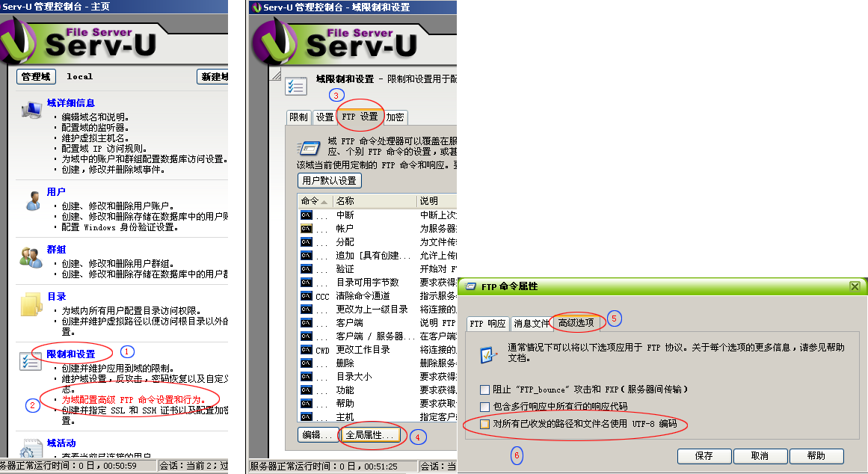Click the command icon in the 目录可用字节数 row

tap(306, 283)
